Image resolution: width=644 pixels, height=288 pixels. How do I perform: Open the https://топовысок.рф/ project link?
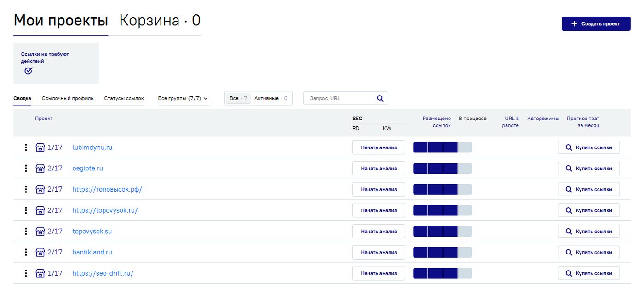coord(107,189)
